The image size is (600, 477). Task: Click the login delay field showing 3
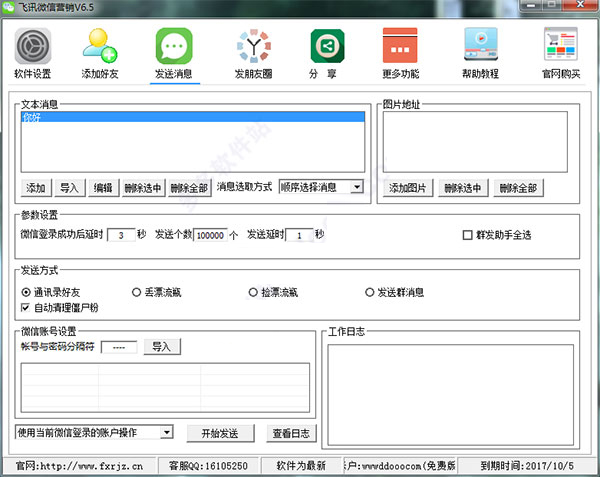pyautogui.click(x=121, y=235)
